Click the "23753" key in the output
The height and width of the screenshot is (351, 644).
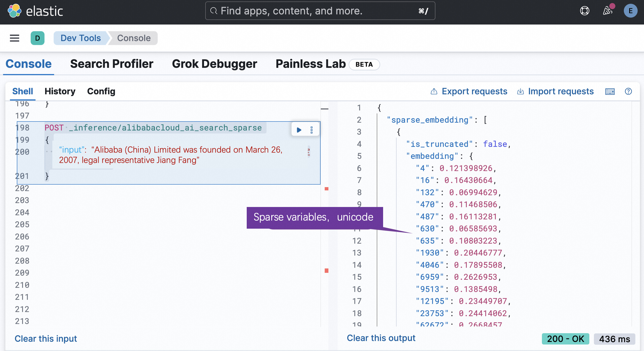432,313
